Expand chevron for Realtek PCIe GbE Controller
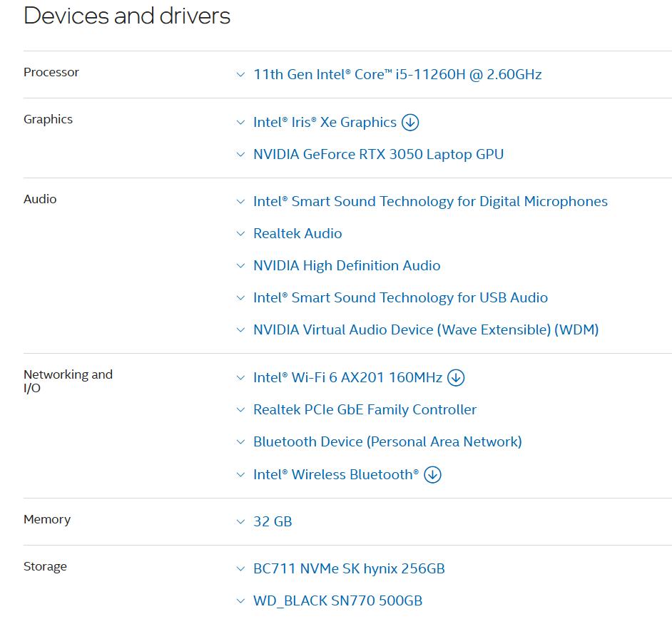 pos(241,409)
